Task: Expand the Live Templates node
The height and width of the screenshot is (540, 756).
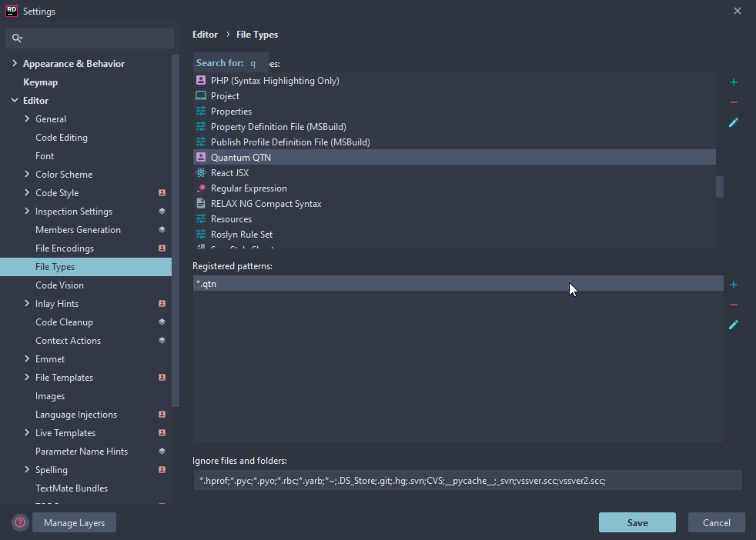Action: (27, 433)
